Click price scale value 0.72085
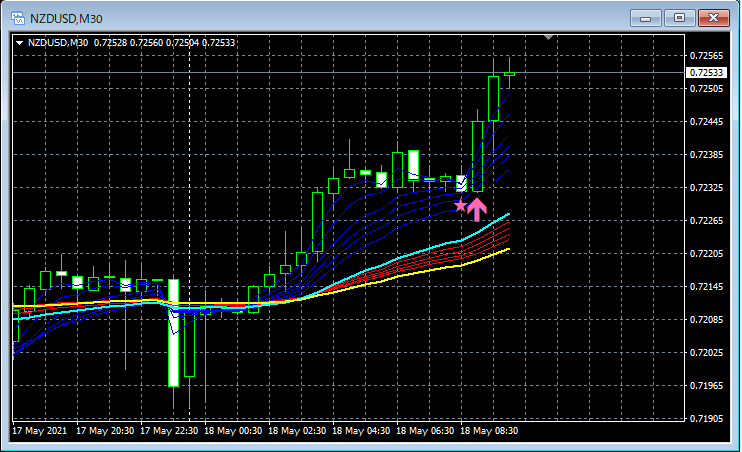Image resolution: width=742 pixels, height=452 pixels. click(x=707, y=320)
